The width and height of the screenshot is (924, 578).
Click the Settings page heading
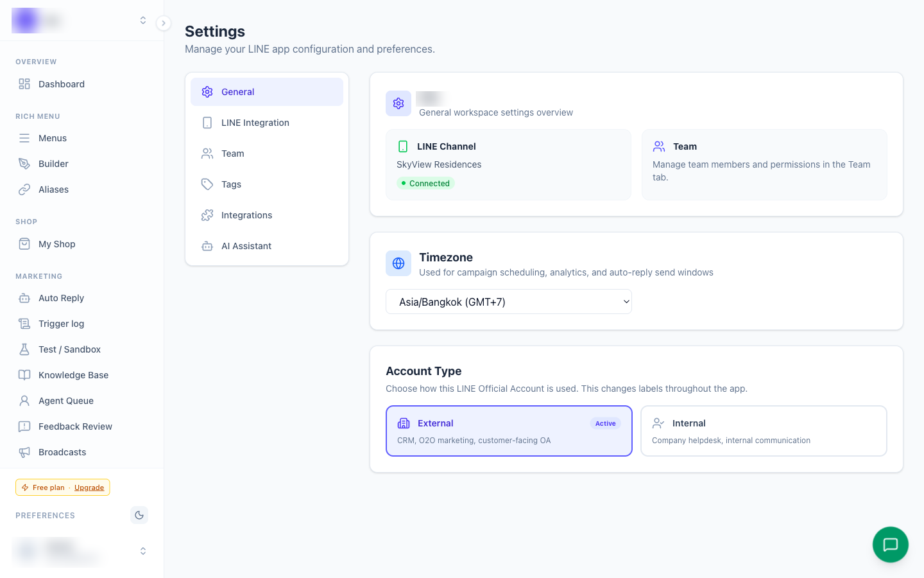(215, 31)
